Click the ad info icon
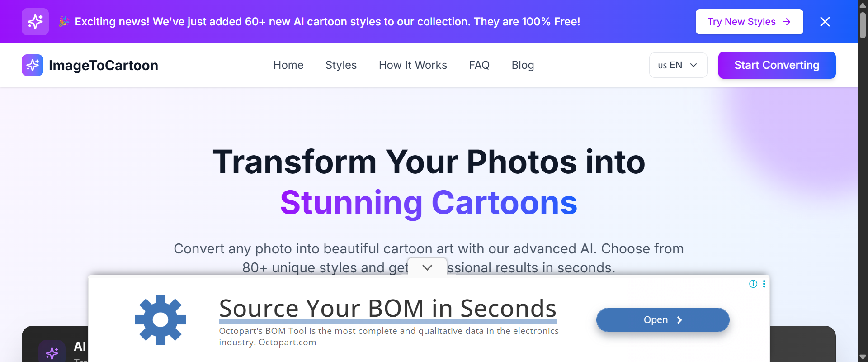This screenshot has height=362, width=868. click(753, 284)
